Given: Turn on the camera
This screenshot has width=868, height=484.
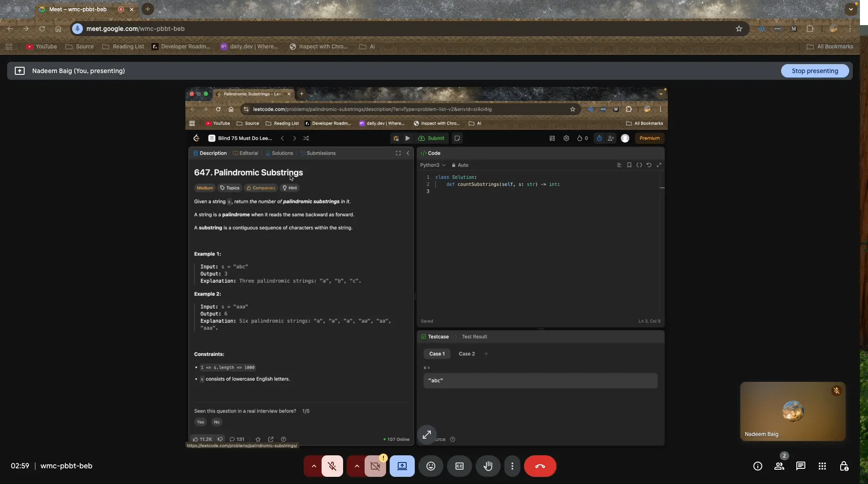Looking at the screenshot, I should (x=375, y=466).
